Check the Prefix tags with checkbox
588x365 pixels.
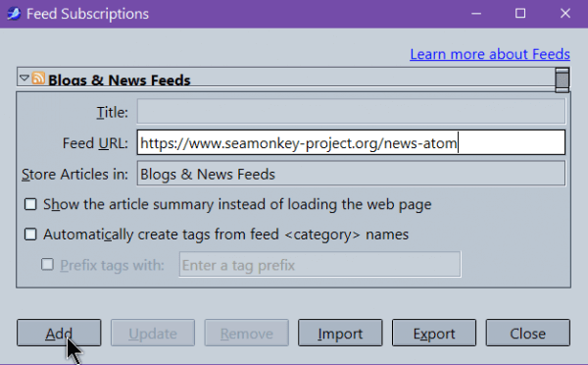(x=47, y=264)
